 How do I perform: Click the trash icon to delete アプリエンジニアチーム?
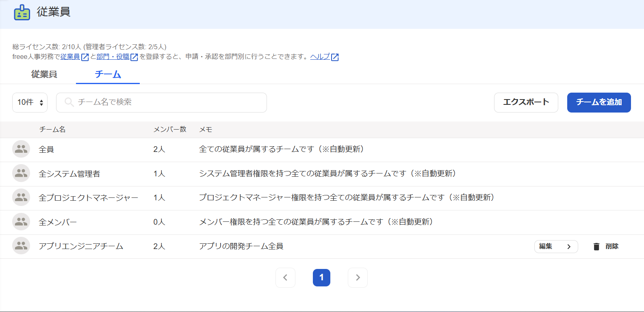596,247
